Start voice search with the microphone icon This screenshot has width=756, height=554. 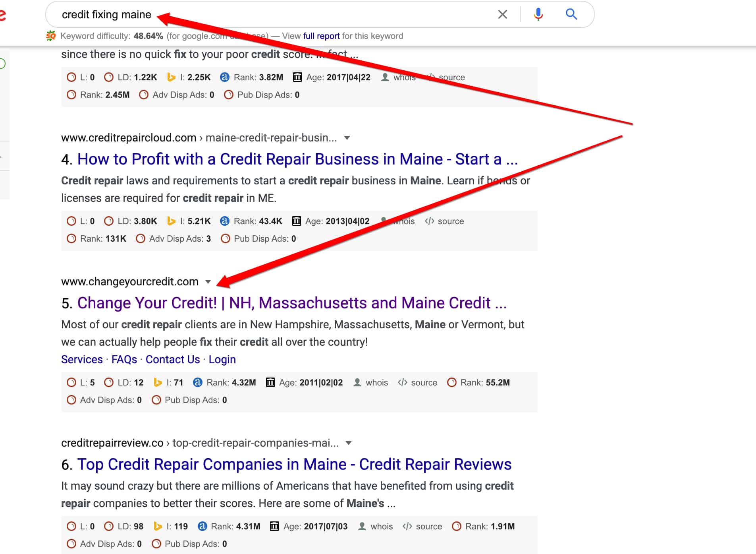pyautogui.click(x=538, y=15)
